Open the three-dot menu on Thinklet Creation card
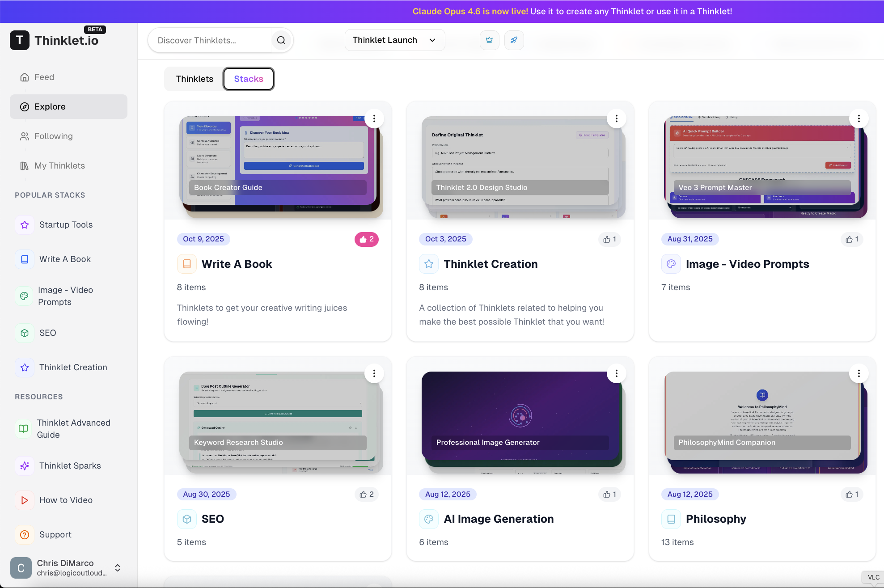 coord(616,118)
